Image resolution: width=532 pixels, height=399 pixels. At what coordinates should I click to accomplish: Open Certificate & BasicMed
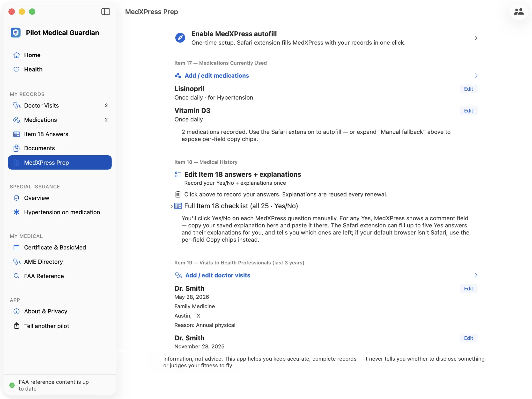60,247
